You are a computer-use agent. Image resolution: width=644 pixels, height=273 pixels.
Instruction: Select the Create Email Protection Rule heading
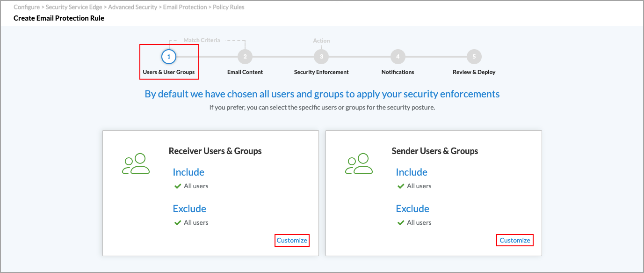coord(58,18)
